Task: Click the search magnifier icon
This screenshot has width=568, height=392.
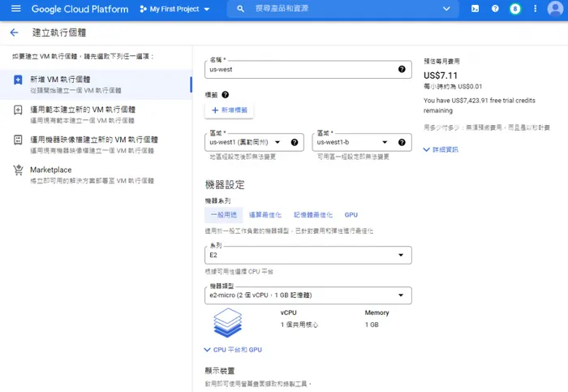Action: (240, 9)
